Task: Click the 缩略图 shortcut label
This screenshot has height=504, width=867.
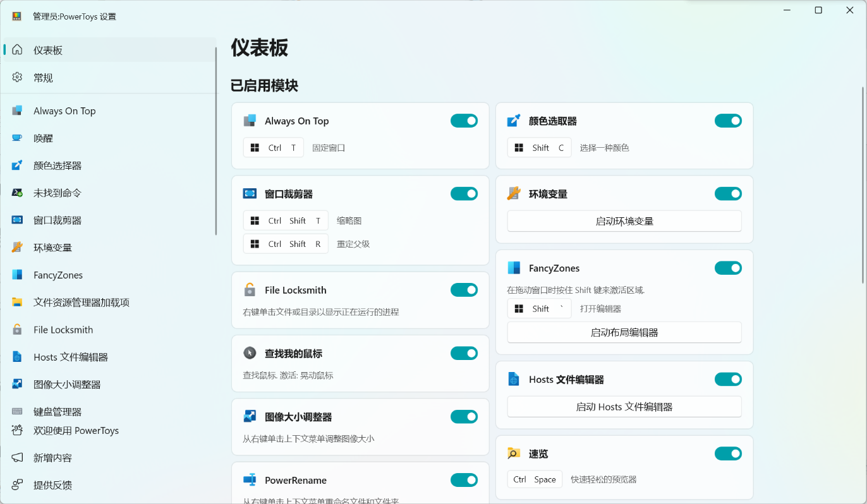Action: (x=349, y=220)
